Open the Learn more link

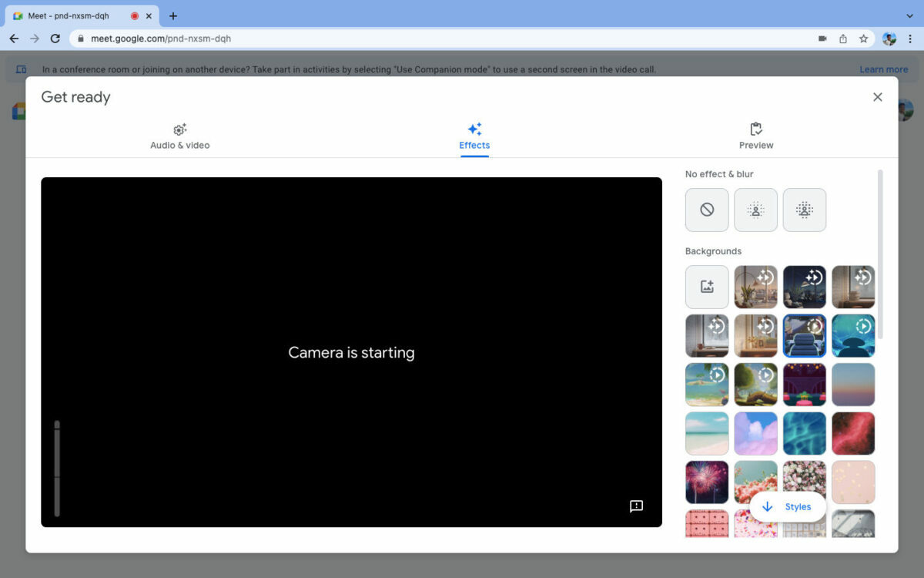(883, 69)
